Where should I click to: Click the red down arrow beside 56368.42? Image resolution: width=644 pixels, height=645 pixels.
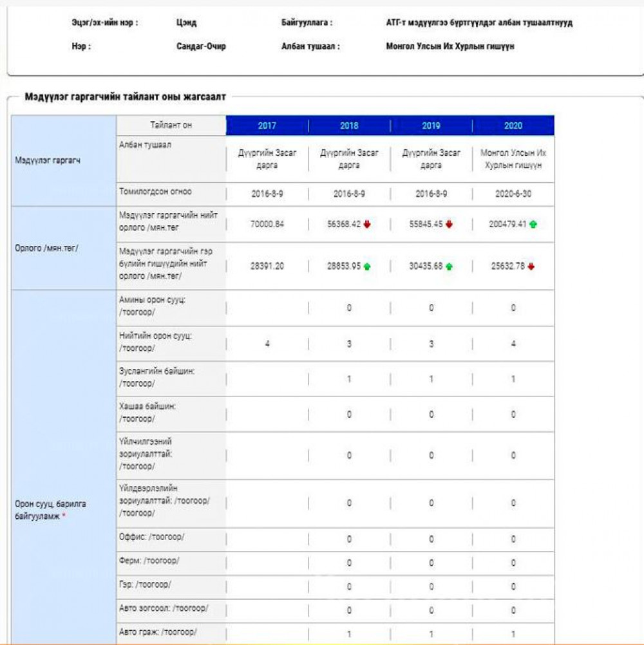(367, 225)
